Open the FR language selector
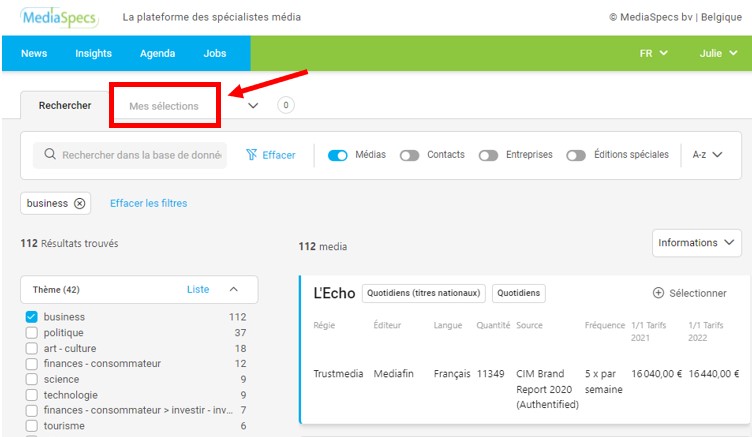The width and height of the screenshot is (752, 437). 653,54
